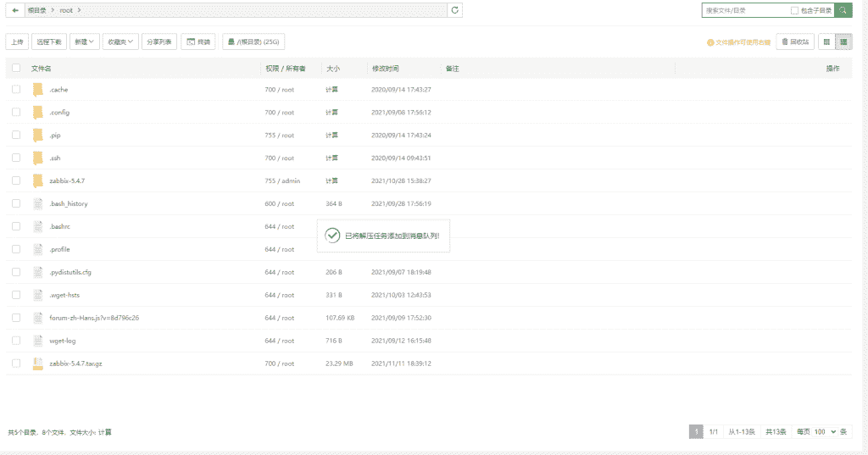
Task: Check the wget-log row checkbox
Action: coord(16,341)
